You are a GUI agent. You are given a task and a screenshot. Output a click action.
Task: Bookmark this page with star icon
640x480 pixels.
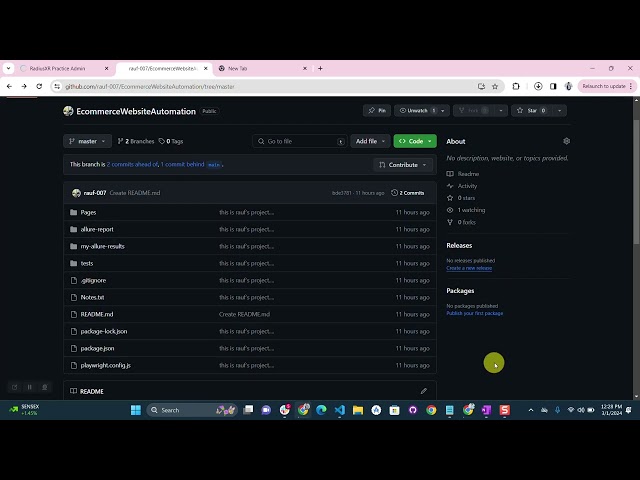click(495, 87)
